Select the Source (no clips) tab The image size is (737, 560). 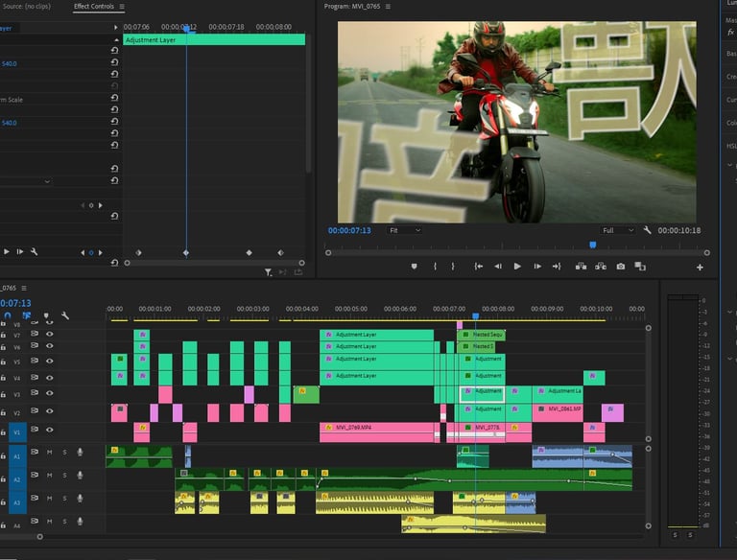[x=26, y=7]
